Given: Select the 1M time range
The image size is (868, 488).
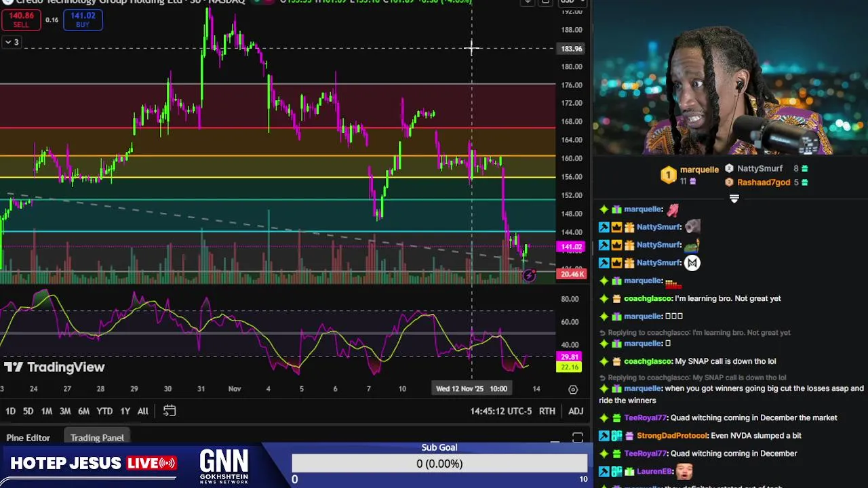Looking at the screenshot, I should (46, 411).
